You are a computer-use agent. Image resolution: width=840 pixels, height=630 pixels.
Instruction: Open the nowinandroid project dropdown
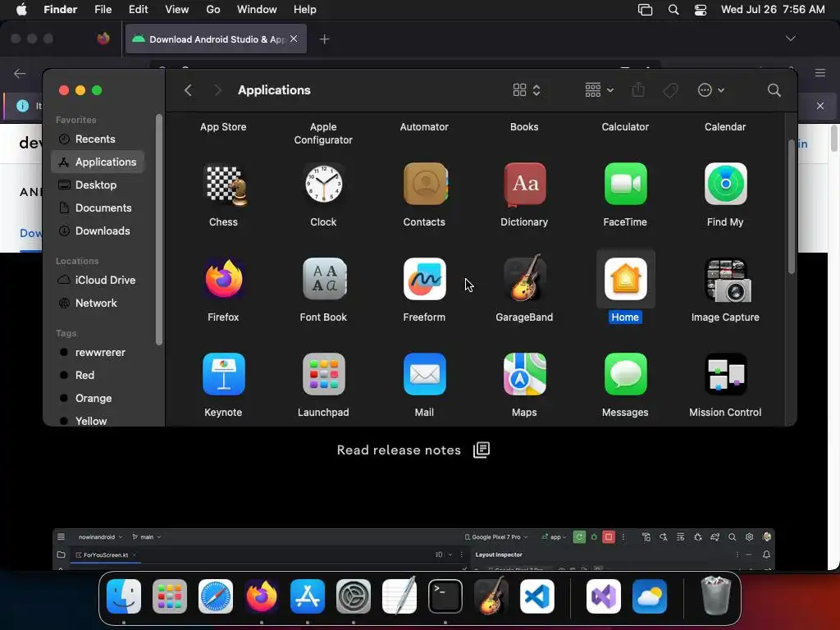point(100,536)
